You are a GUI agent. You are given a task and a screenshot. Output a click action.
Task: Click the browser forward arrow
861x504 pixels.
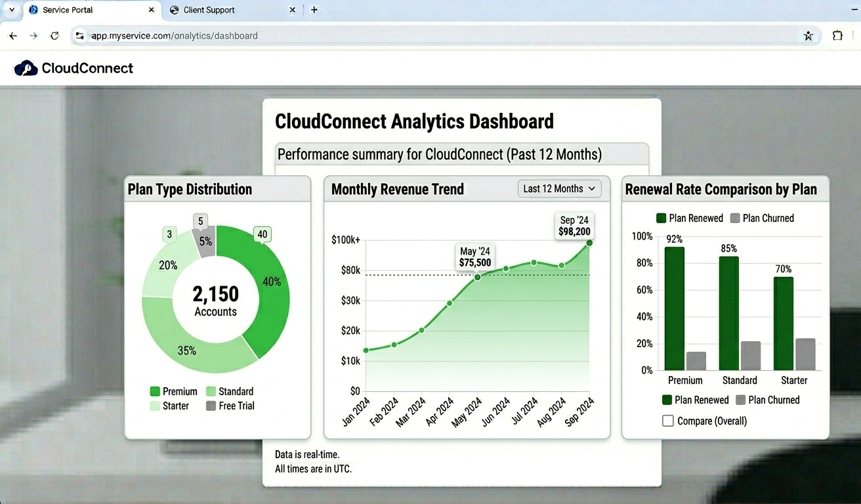[33, 36]
